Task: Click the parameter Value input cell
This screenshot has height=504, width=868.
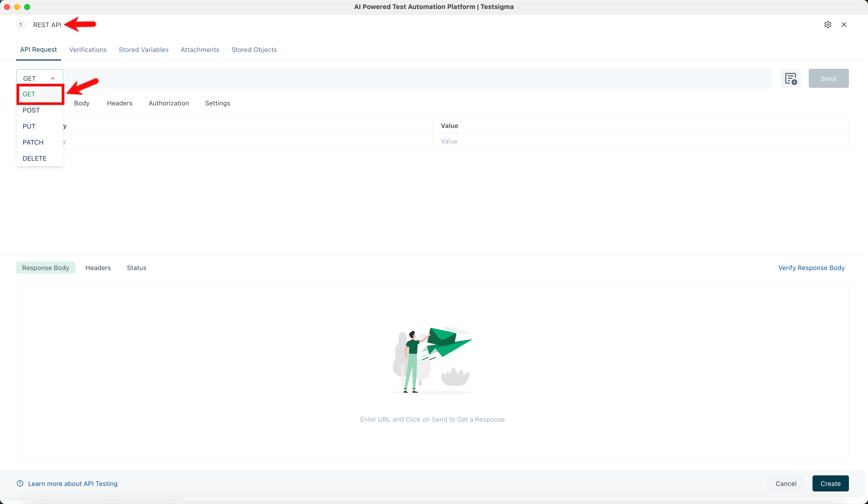Action: click(x=640, y=142)
